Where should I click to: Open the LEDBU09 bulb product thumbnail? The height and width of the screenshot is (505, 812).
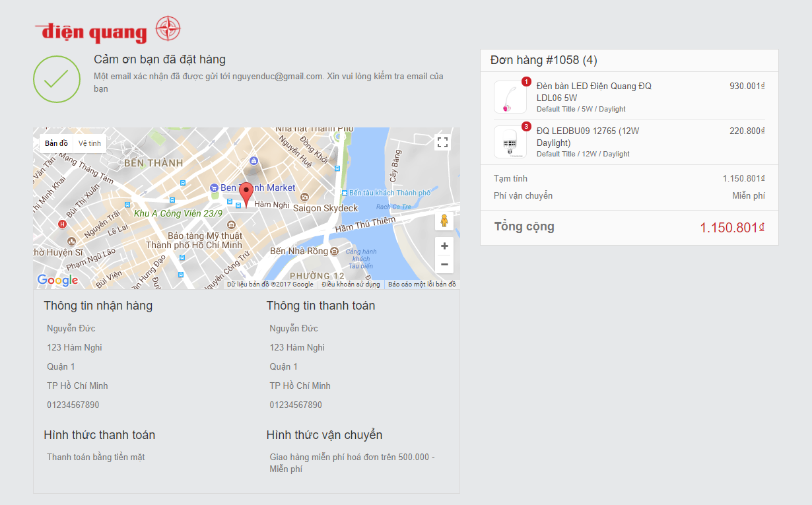tap(510, 142)
